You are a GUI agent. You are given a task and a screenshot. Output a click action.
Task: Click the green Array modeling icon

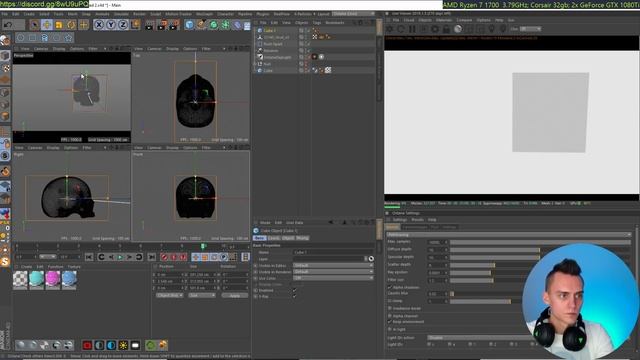[225, 25]
